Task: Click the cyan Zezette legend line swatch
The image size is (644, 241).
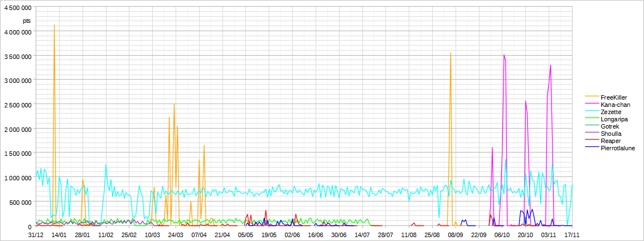Action: 592,112
